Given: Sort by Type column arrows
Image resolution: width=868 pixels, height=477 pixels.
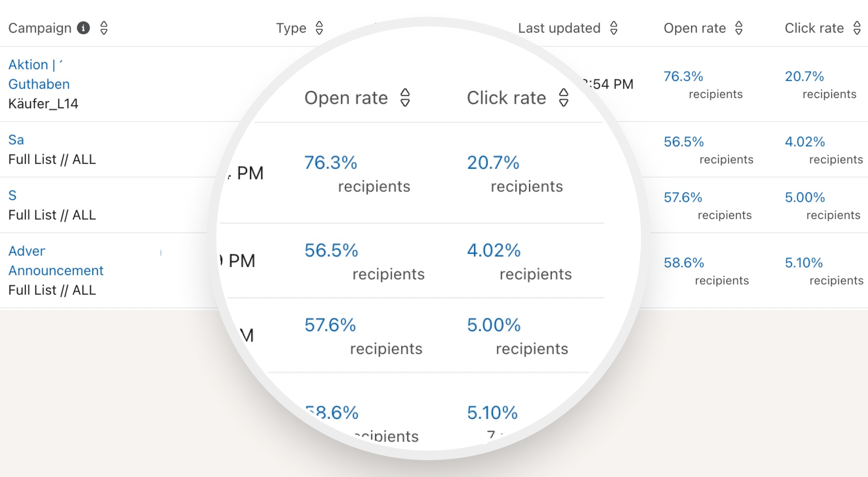Looking at the screenshot, I should point(319,28).
